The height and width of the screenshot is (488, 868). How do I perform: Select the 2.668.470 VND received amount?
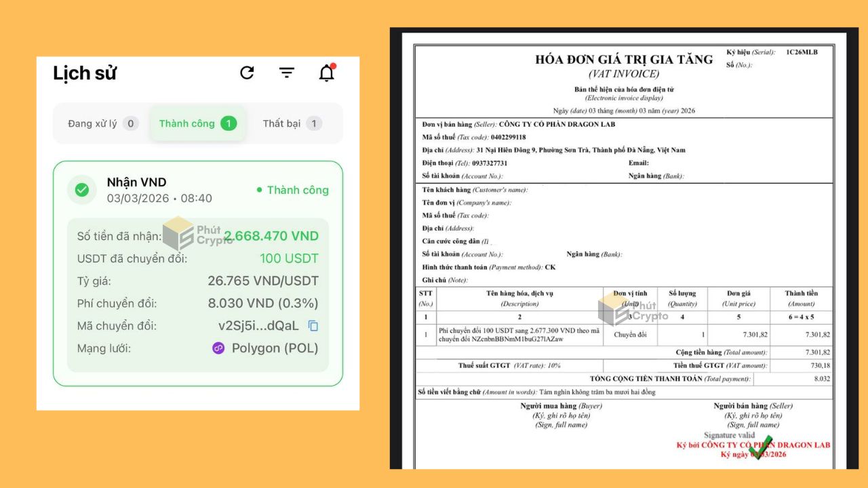pyautogui.click(x=271, y=236)
